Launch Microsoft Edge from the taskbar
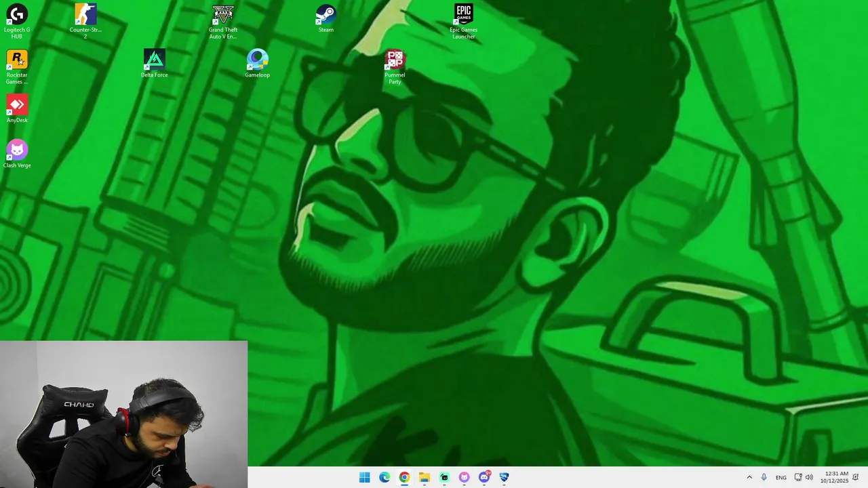The width and height of the screenshot is (868, 488). pos(384,477)
